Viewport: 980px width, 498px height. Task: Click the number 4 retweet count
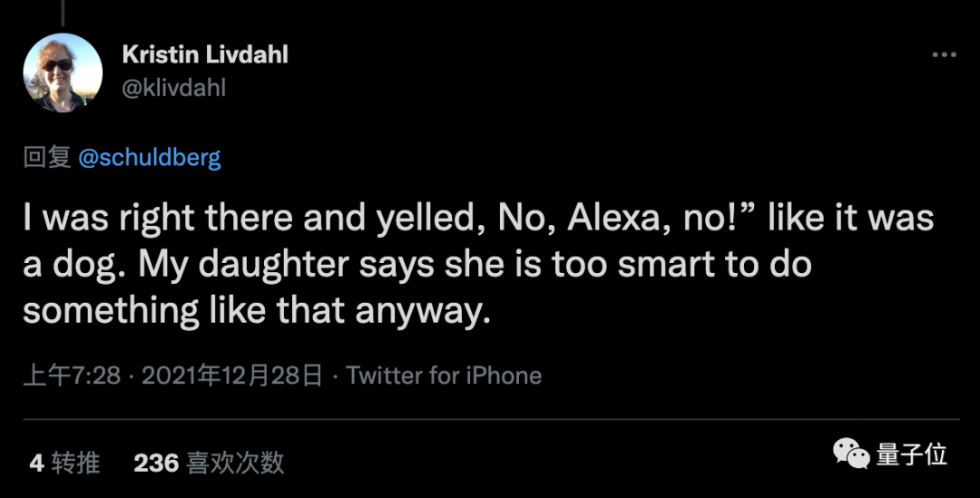(x=36, y=464)
